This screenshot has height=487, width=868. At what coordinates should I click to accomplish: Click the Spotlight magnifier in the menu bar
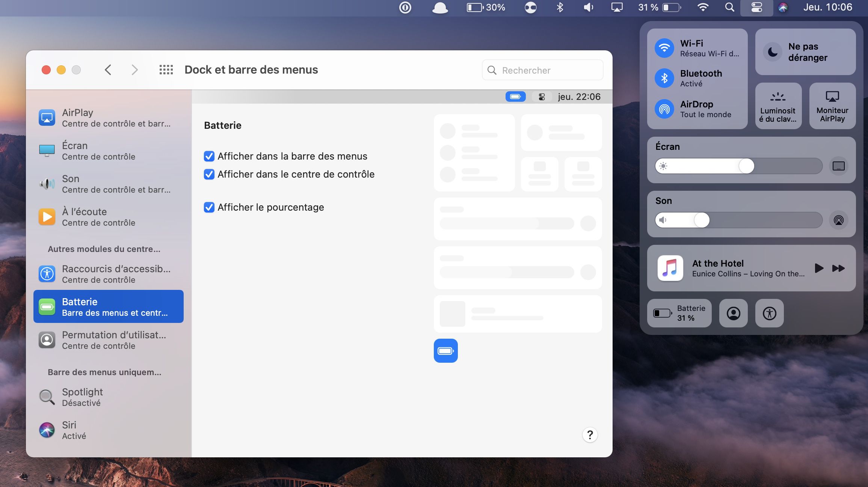[729, 8]
